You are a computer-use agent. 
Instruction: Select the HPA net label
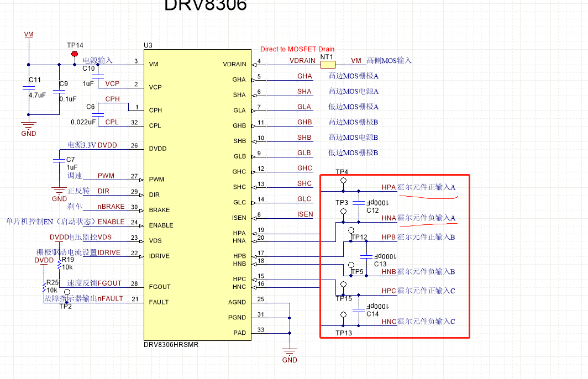tap(389, 187)
